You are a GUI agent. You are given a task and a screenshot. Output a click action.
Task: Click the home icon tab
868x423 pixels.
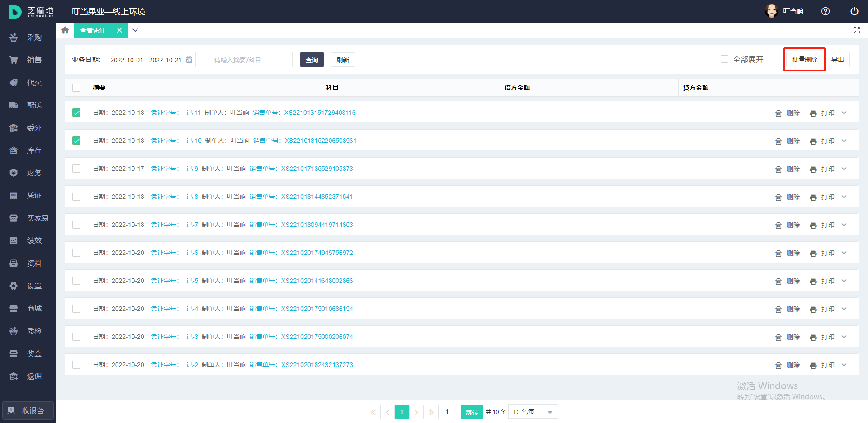coord(65,30)
